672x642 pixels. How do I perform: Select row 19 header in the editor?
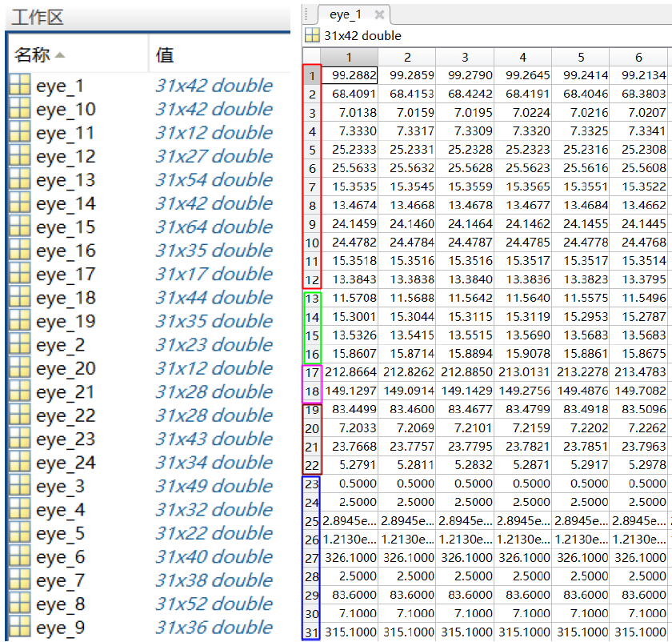coord(312,410)
